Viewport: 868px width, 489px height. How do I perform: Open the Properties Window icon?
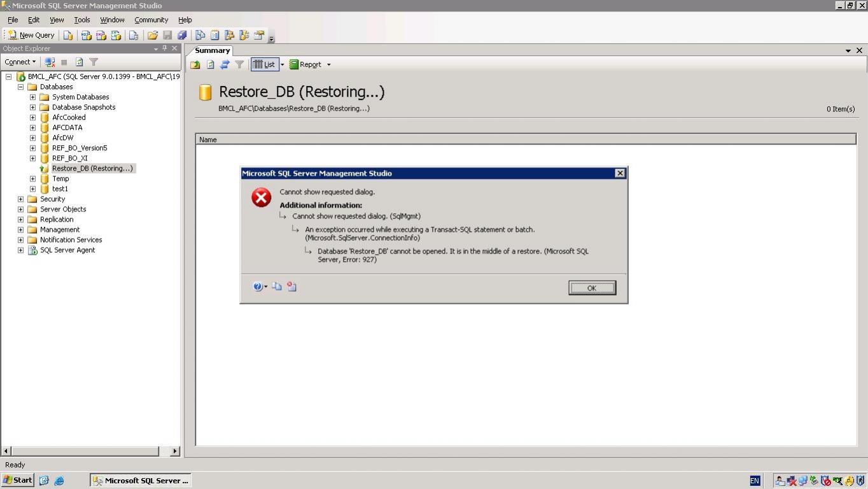pos(259,36)
